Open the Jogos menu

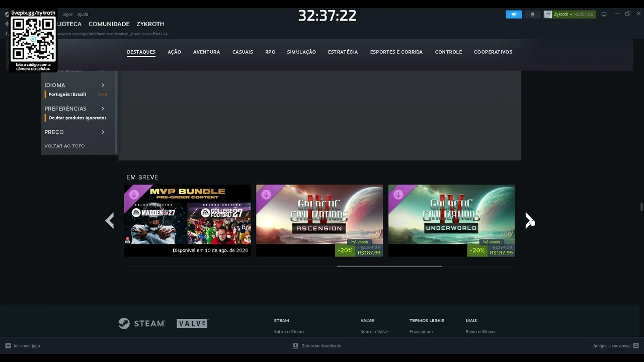[67, 15]
